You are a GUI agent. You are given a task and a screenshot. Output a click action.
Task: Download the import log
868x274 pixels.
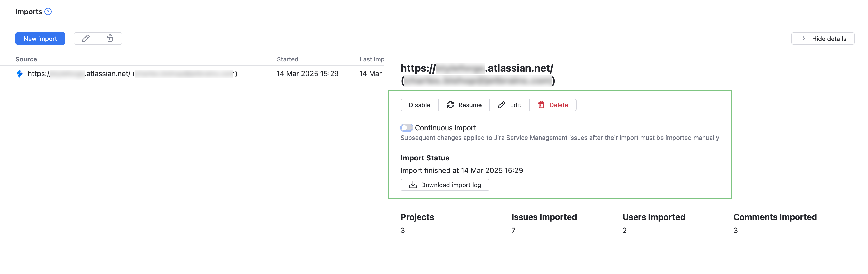(x=445, y=185)
